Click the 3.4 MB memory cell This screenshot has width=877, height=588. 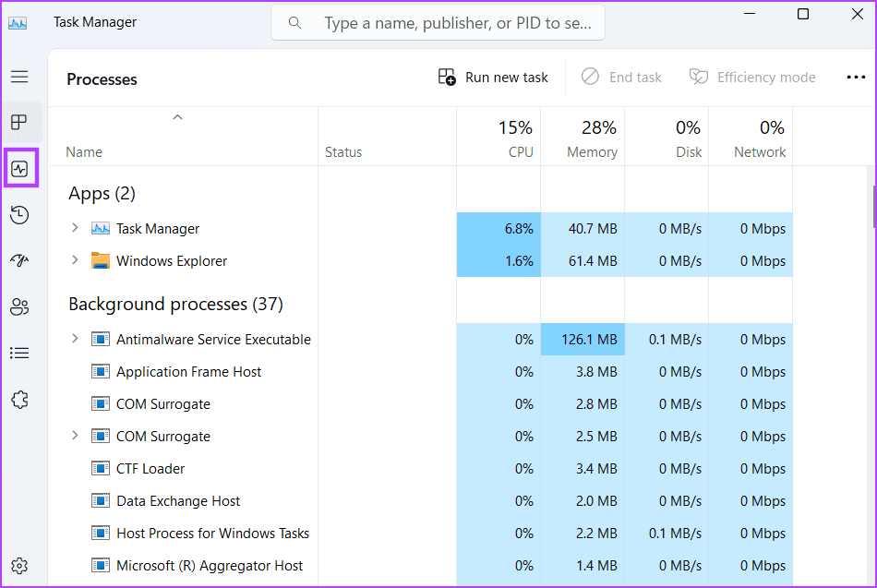[583, 468]
